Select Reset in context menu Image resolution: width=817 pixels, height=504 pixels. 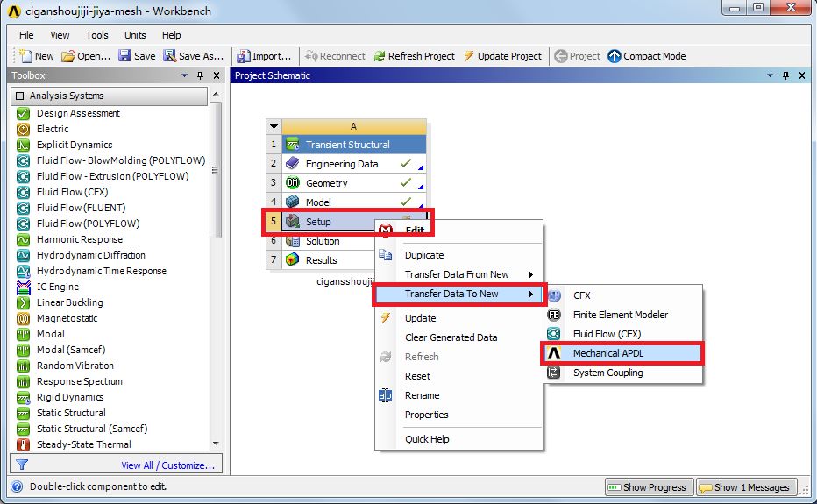pos(459,376)
